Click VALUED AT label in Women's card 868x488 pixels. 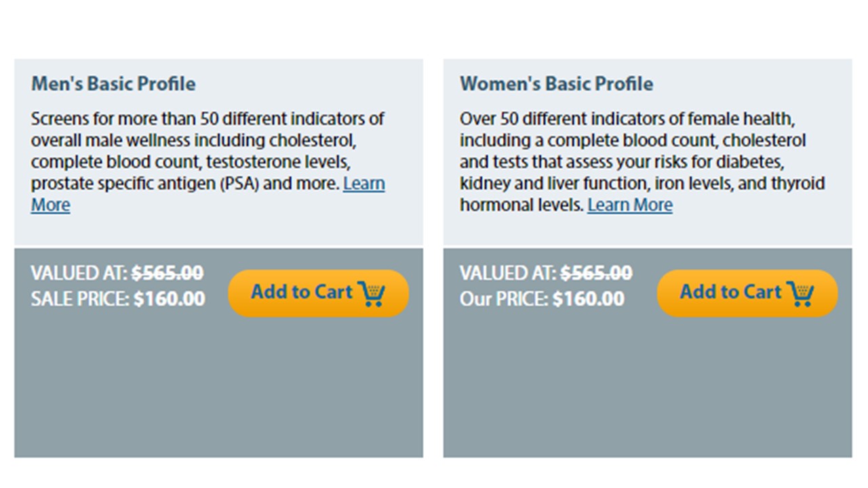508,273
